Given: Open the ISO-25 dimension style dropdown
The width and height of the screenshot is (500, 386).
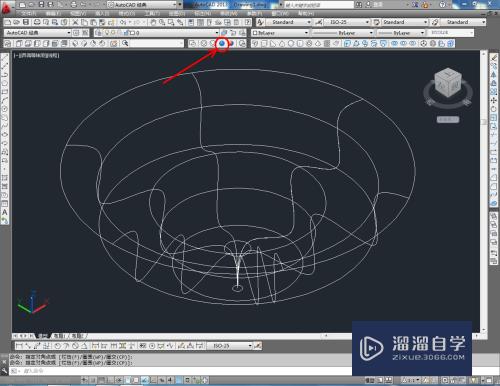Looking at the screenshot, I should point(347,22).
